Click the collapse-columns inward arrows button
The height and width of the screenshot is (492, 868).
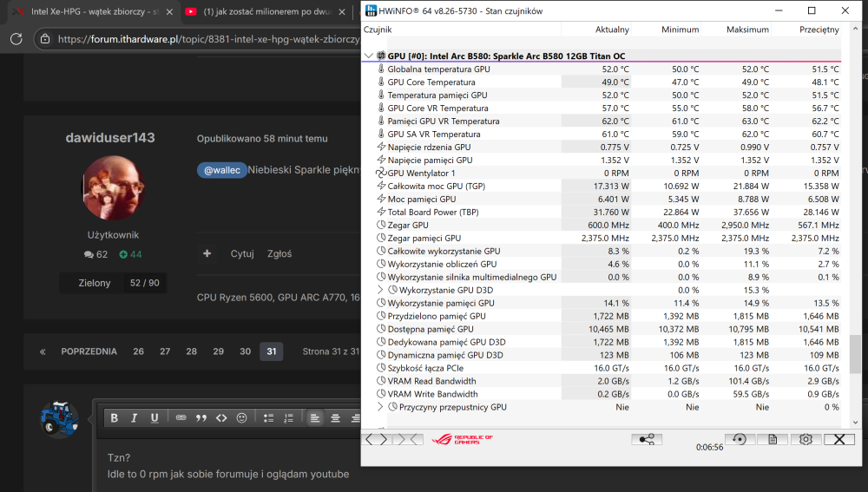[409, 439]
